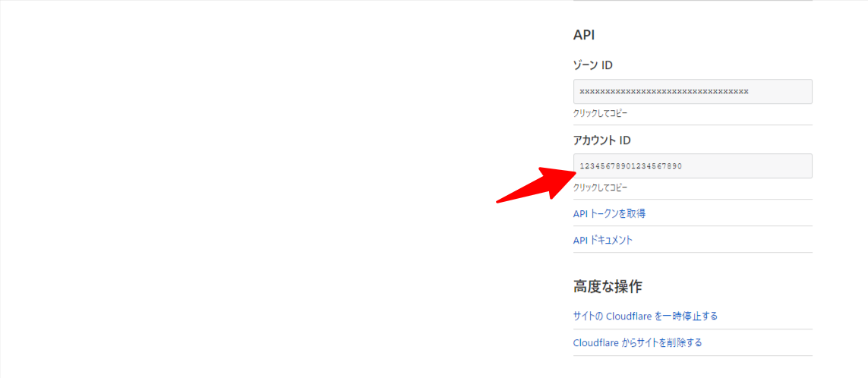Select the アカウント ID label
The image size is (868, 378).
pos(602,140)
